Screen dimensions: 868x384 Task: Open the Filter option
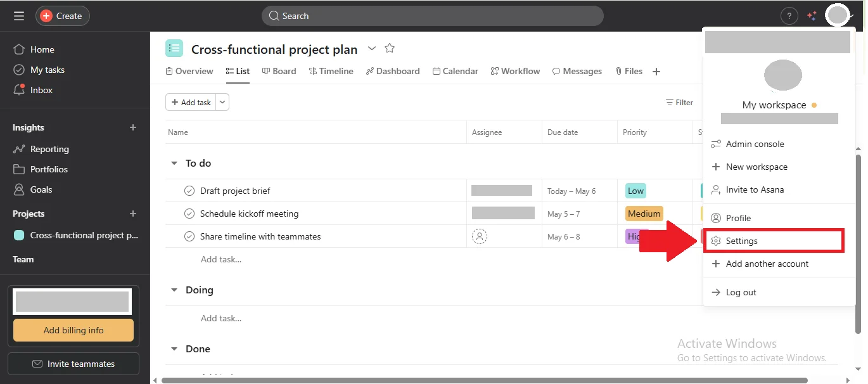tap(679, 102)
